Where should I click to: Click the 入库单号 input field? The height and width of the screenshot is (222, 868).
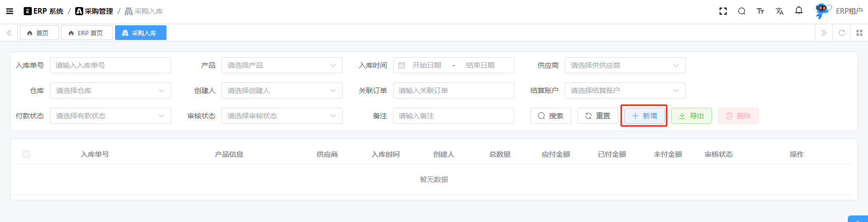click(110, 65)
